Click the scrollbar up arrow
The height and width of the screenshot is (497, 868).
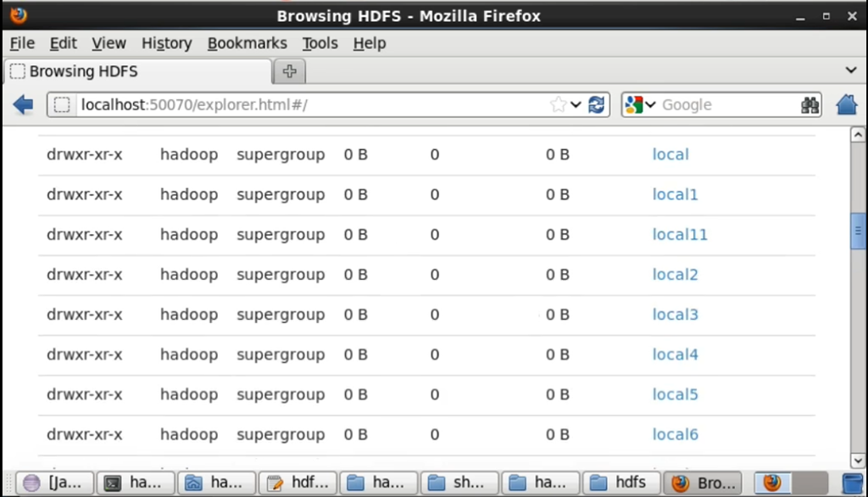(858, 135)
